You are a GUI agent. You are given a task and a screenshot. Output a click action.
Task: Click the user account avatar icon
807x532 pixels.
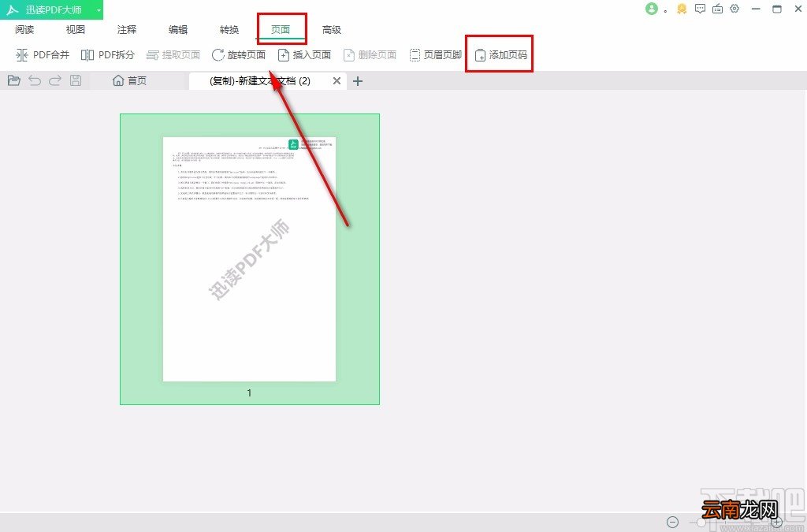tap(652, 9)
